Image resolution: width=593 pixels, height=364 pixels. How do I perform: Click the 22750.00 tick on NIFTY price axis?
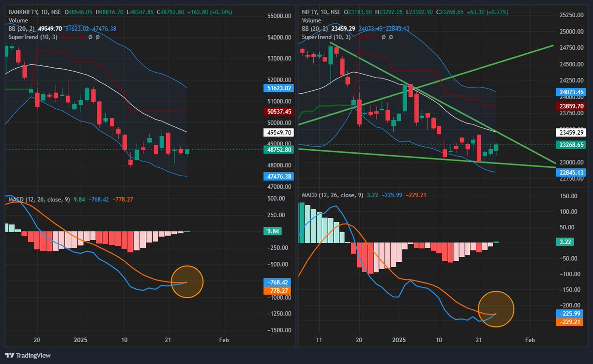click(571, 179)
